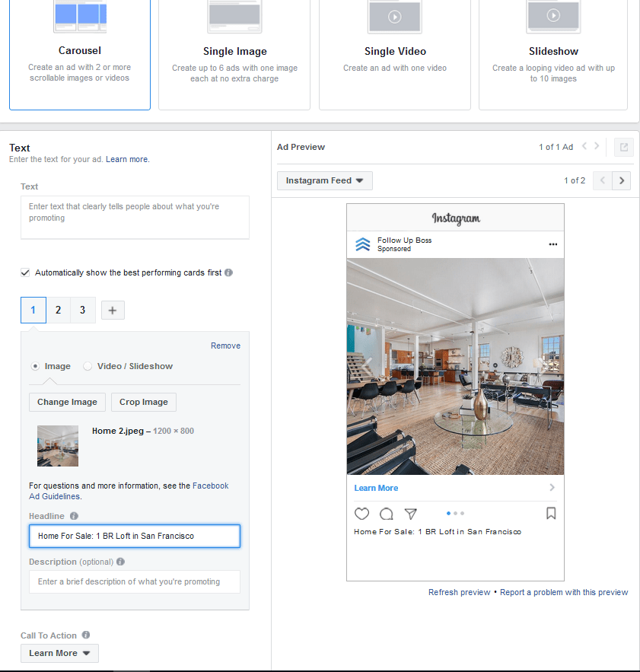Click the Slideshow play illustration icon
640x672 pixels.
553,16
